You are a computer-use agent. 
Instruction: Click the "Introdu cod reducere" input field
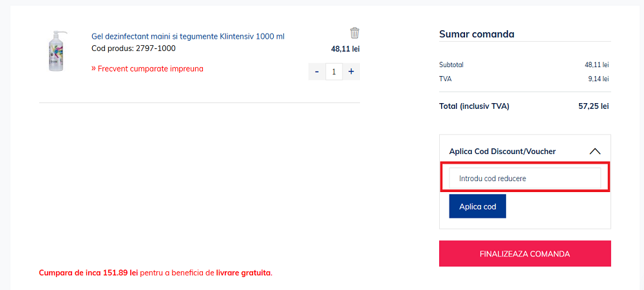point(525,179)
